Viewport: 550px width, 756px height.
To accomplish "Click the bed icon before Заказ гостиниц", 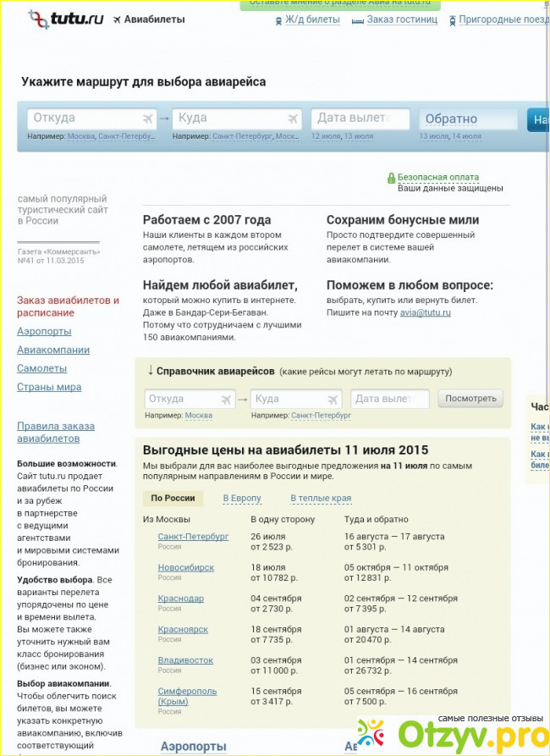I will click(358, 20).
